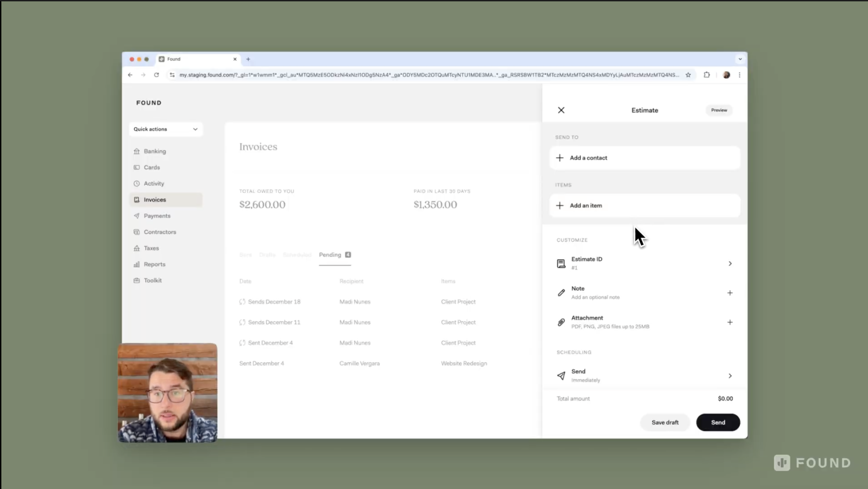Viewport: 868px width, 489px height.
Task: Click the Invoices sidebar menu item
Action: [154, 199]
